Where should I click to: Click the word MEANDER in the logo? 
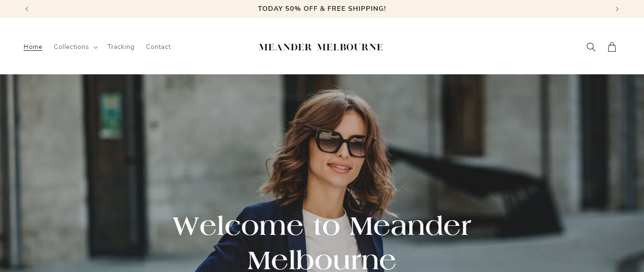(x=285, y=47)
